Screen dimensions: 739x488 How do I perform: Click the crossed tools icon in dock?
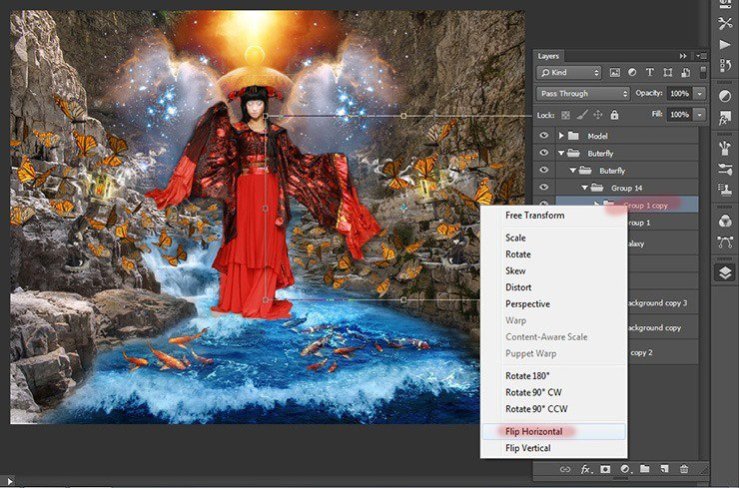tap(725, 23)
